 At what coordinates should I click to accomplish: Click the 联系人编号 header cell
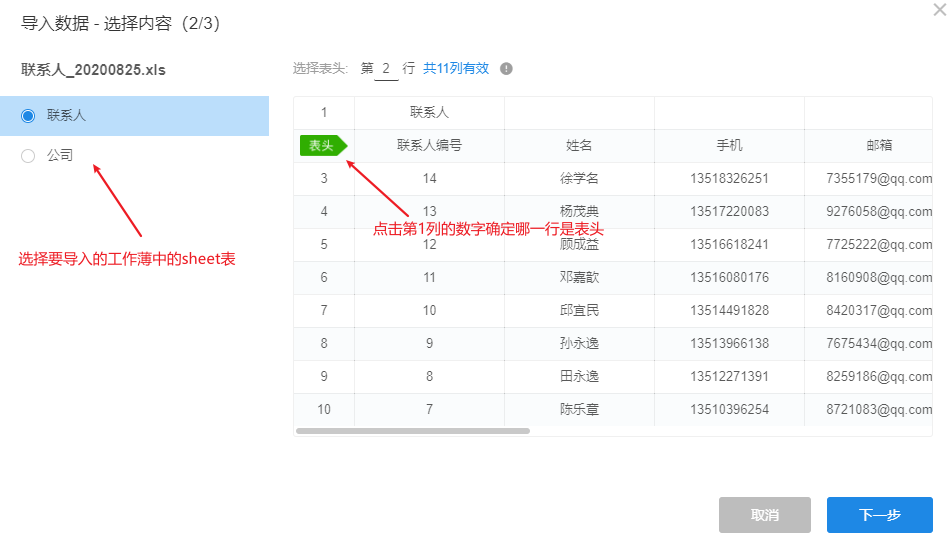point(429,146)
